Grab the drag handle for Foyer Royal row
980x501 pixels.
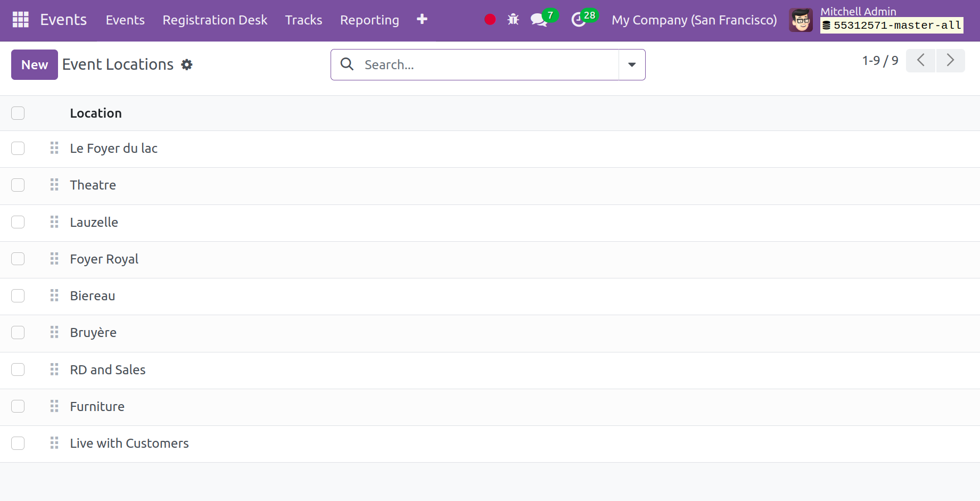coord(54,259)
